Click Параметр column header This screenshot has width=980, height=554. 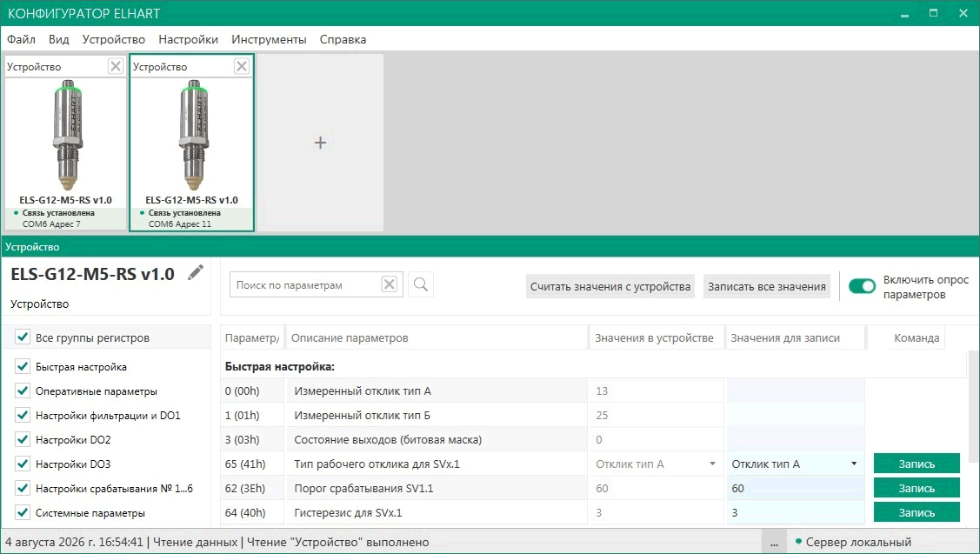(252, 337)
